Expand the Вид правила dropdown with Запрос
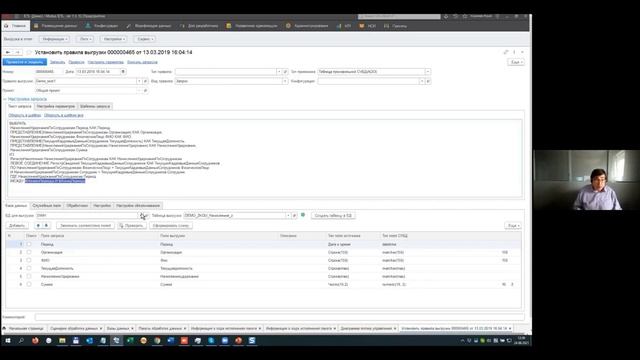Image resolution: width=640 pixels, height=360 pixels. (284, 81)
